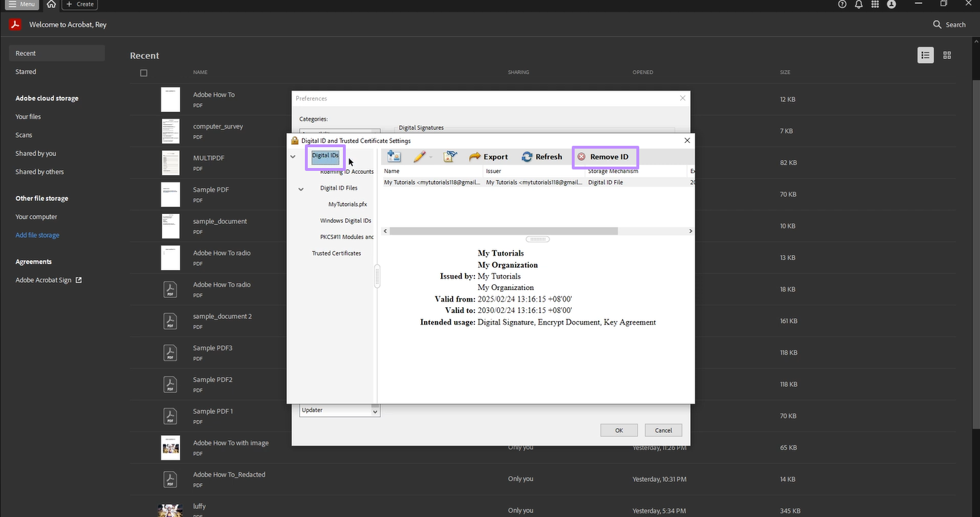Click the PDF icon for sample_document 2
The width and height of the screenshot is (980, 517).
[170, 321]
